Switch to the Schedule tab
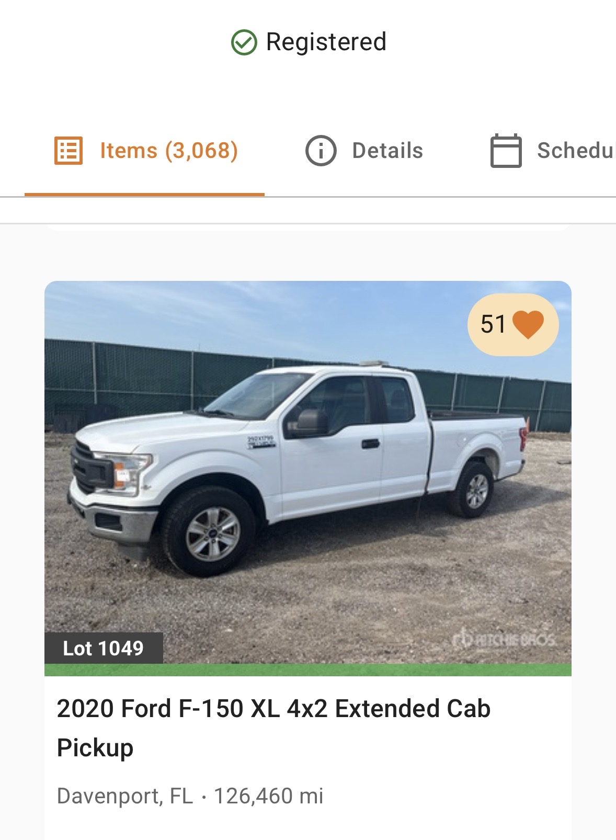The width and height of the screenshot is (616, 840). [x=553, y=151]
